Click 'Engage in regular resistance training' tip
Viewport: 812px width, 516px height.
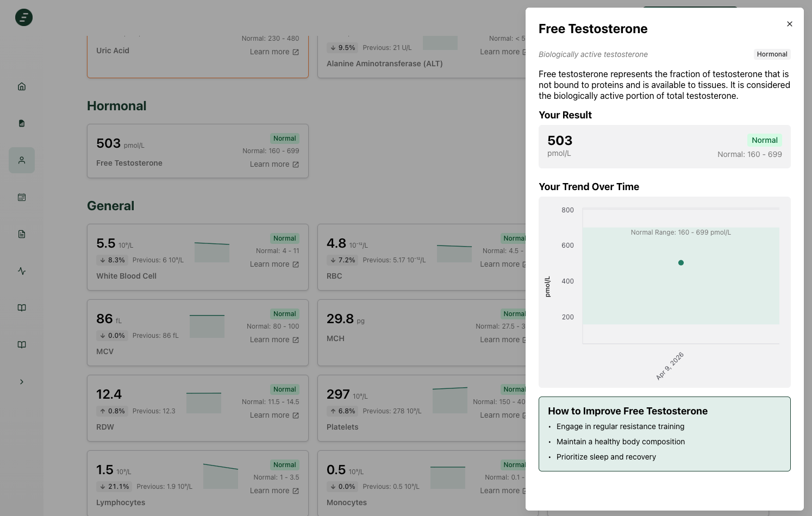point(620,426)
